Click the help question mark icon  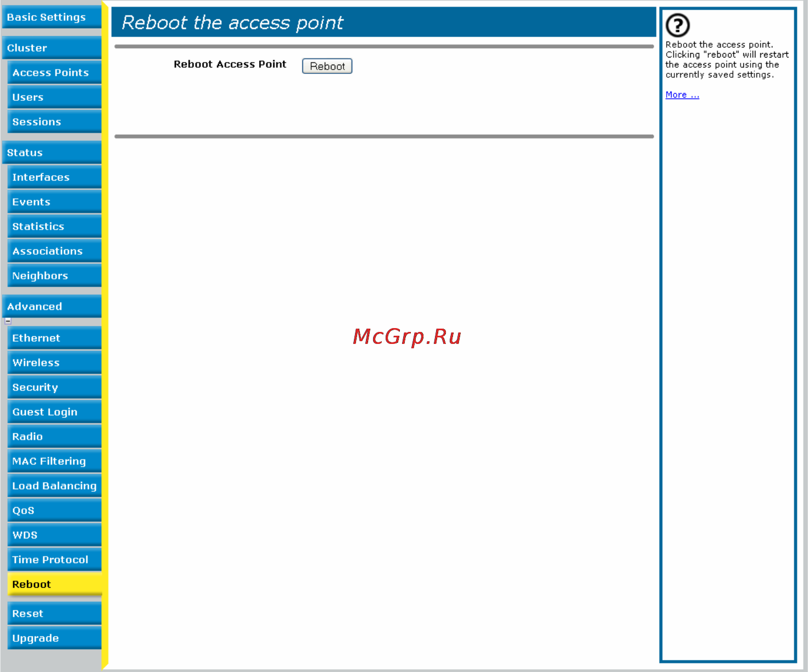pyautogui.click(x=678, y=25)
